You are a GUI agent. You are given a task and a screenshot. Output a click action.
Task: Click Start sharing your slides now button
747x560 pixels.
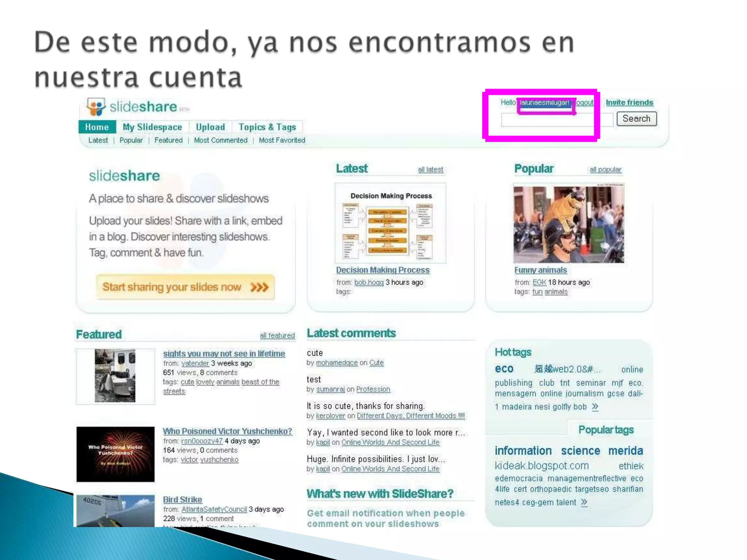point(185,287)
